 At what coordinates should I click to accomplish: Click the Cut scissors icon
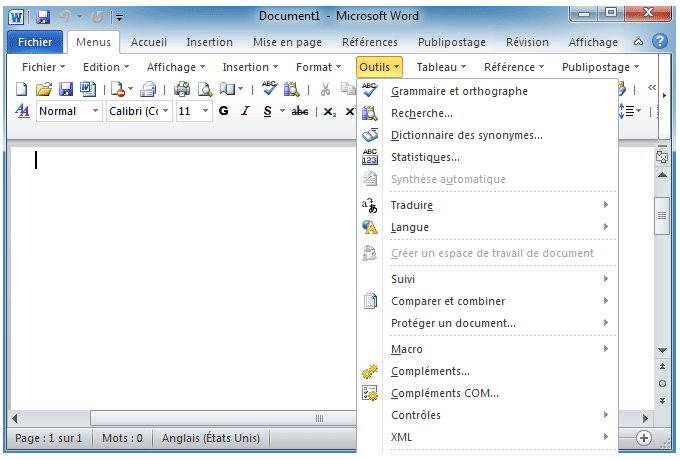[325, 89]
